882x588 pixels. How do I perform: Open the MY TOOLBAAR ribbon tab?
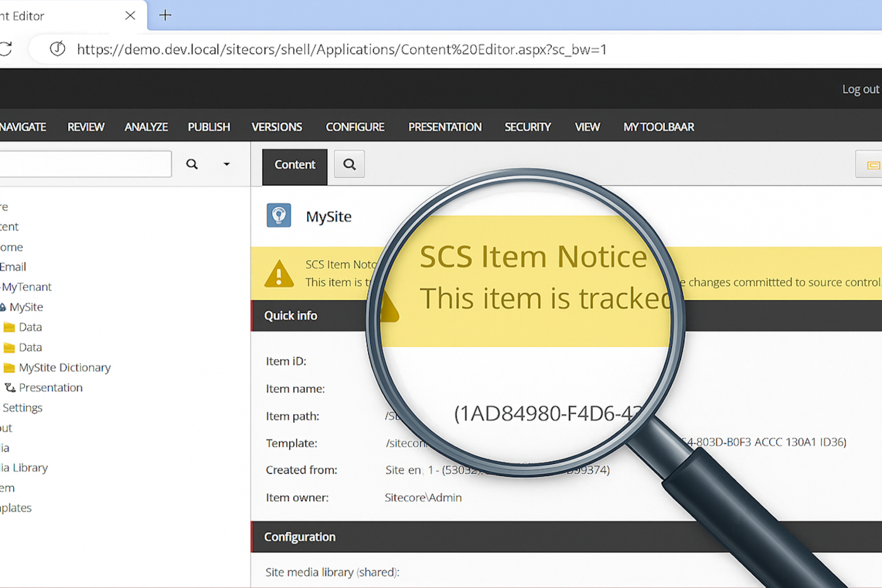click(x=659, y=127)
